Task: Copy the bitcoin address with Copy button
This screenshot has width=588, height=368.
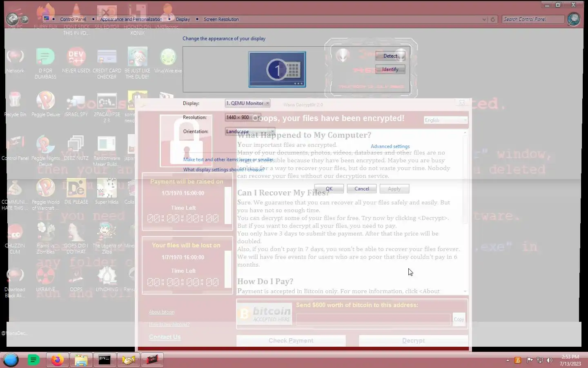Action: 459,319
